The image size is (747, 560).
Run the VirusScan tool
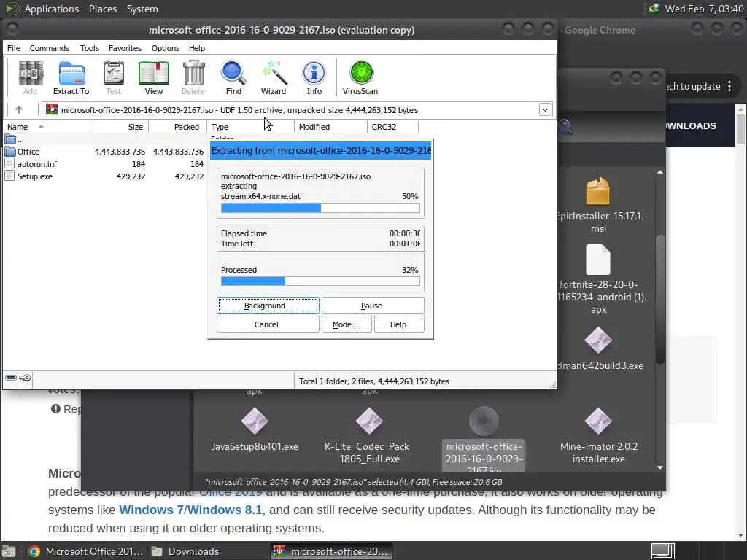pyautogui.click(x=360, y=77)
